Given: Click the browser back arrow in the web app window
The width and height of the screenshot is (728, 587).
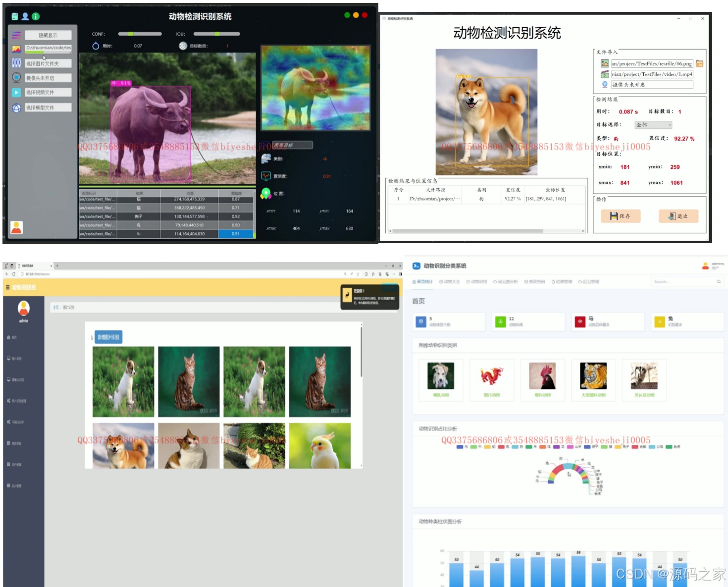Looking at the screenshot, I should [7, 274].
